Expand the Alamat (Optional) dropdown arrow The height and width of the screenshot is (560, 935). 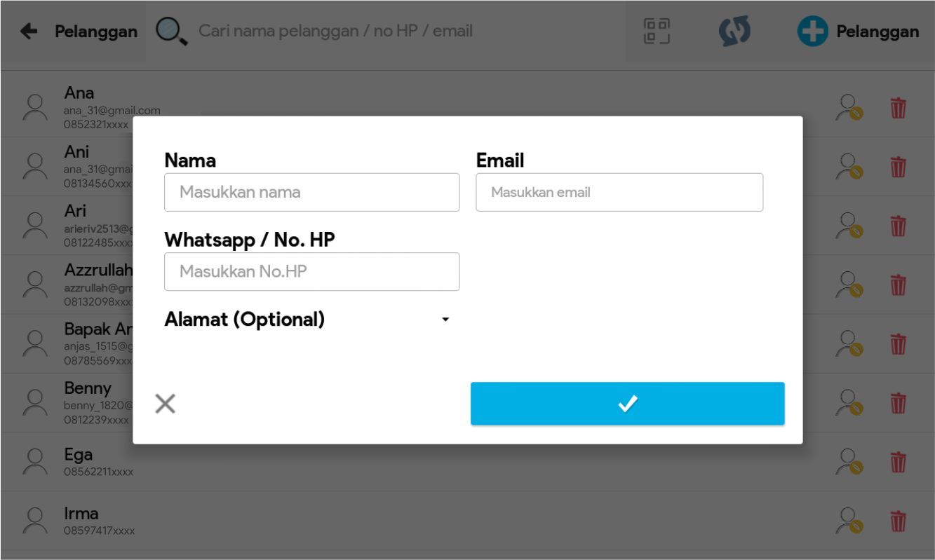445,320
